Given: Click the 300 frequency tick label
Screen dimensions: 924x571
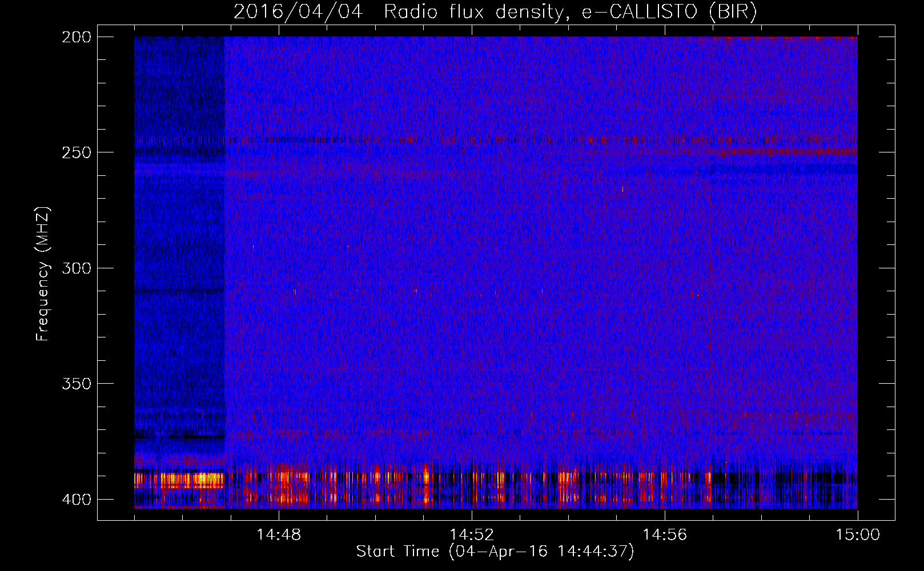Looking at the screenshot, I should point(77,268).
